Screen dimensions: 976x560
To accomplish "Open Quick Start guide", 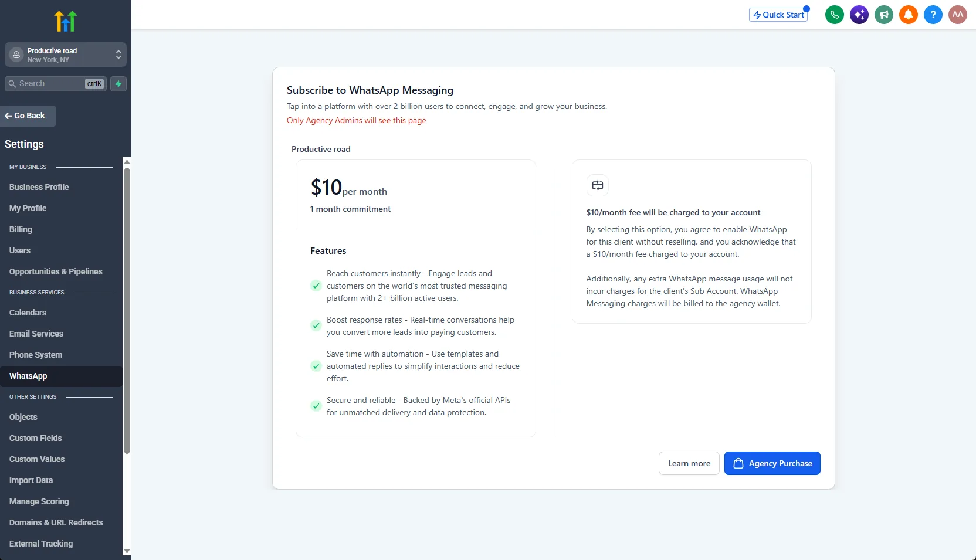I will click(x=778, y=15).
